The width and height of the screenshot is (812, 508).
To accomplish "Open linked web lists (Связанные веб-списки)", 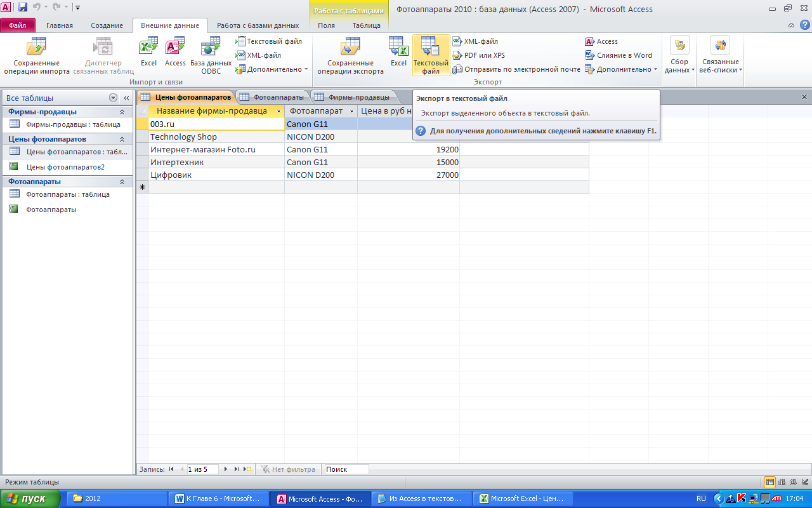I will (x=720, y=56).
